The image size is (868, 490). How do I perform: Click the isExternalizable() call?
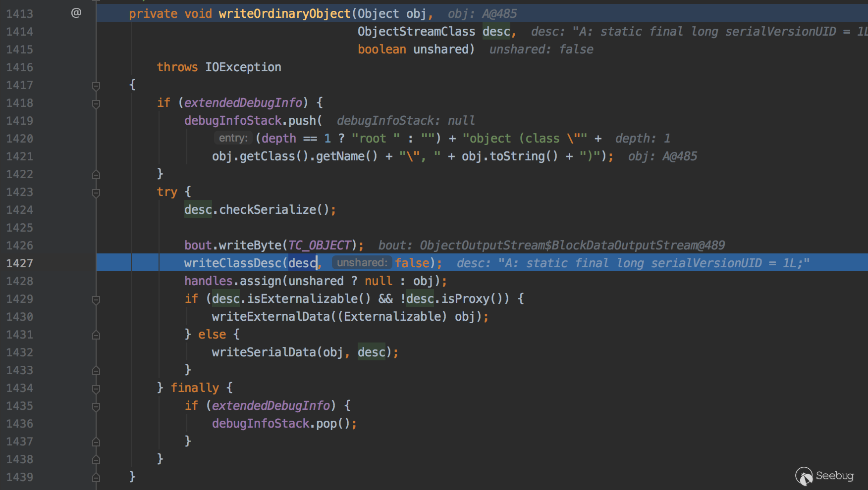point(309,298)
